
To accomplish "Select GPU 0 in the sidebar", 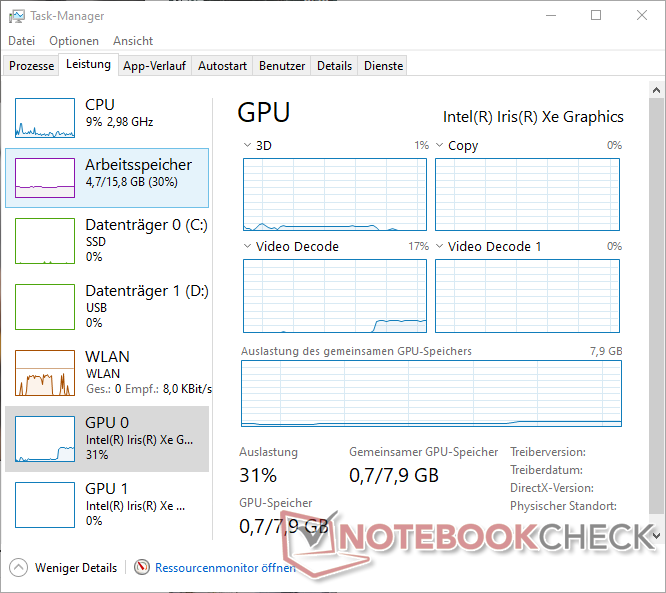I will (107, 439).
